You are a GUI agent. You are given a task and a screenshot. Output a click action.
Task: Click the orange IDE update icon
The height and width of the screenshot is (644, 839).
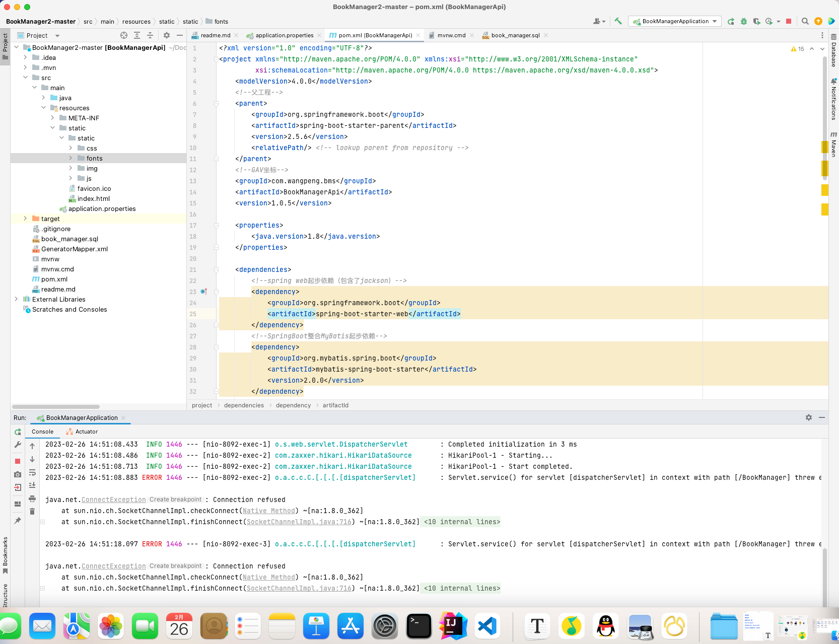(x=818, y=21)
